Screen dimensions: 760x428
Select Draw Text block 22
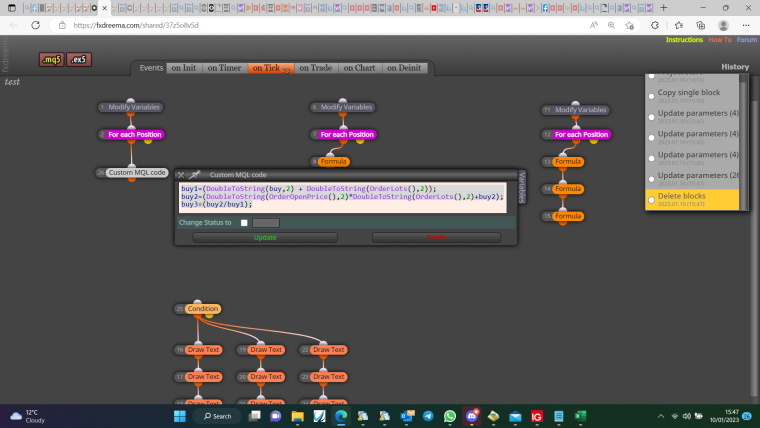(x=323, y=349)
